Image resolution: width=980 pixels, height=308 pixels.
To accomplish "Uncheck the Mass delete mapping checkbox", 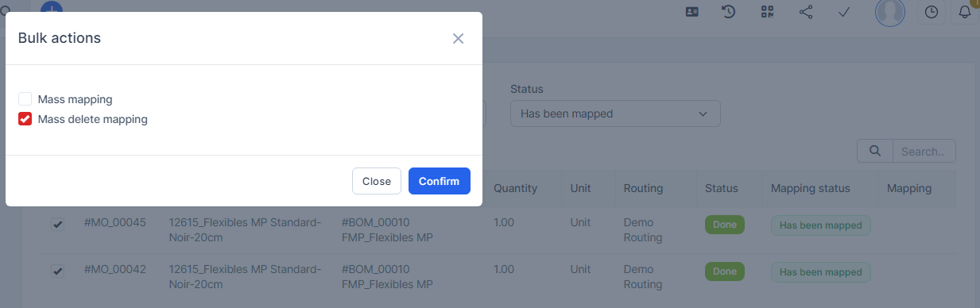I will tap(25, 119).
